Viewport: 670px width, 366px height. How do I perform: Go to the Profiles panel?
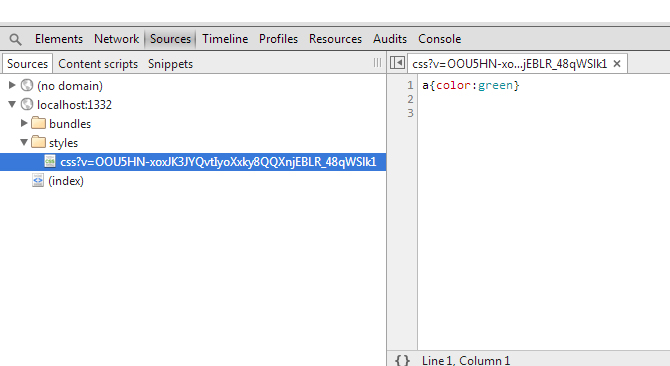point(278,39)
